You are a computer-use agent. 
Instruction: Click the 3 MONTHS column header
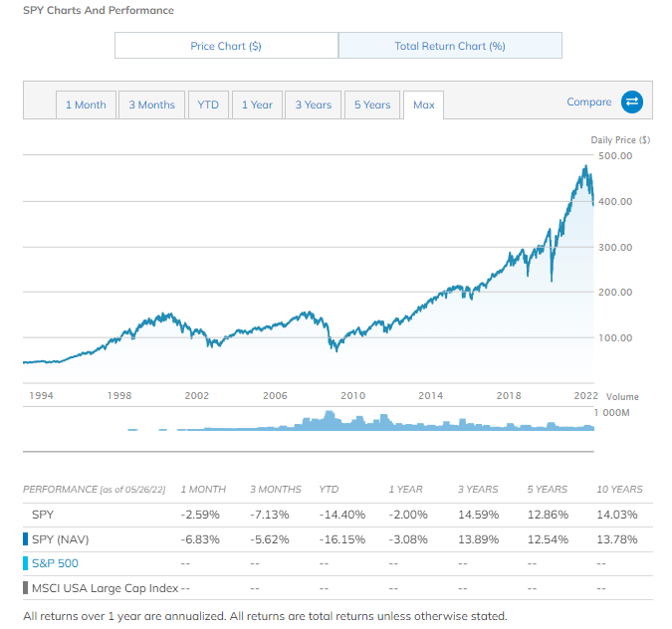pyautogui.click(x=276, y=490)
